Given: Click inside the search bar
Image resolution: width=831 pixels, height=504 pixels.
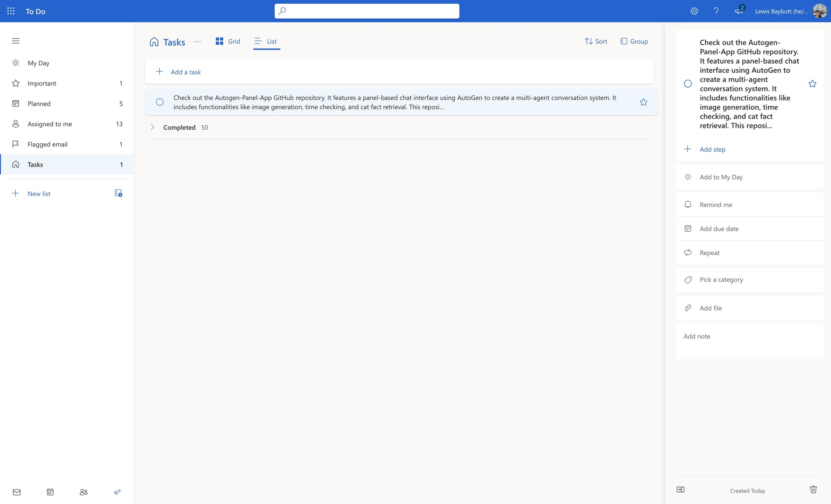Looking at the screenshot, I should (367, 11).
